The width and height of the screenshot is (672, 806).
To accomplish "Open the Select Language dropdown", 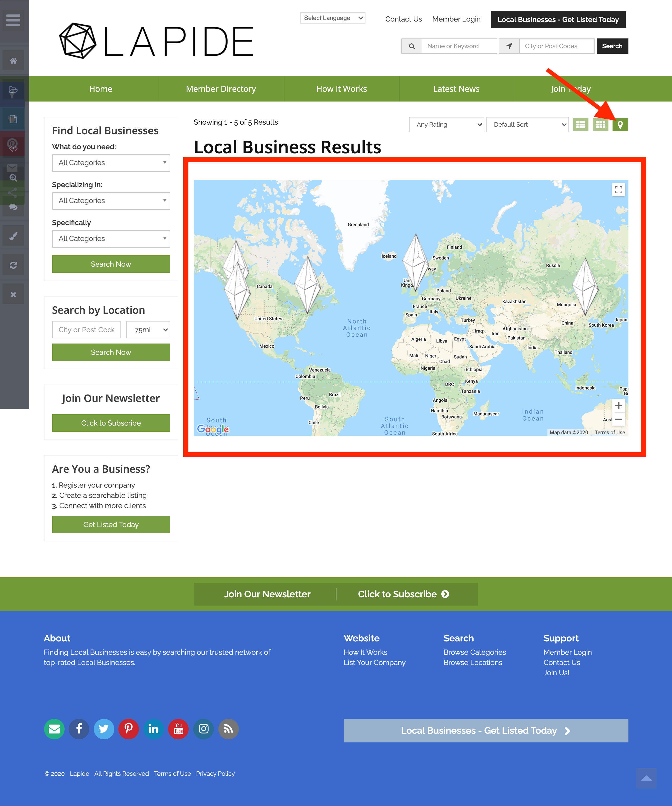I will click(x=332, y=18).
